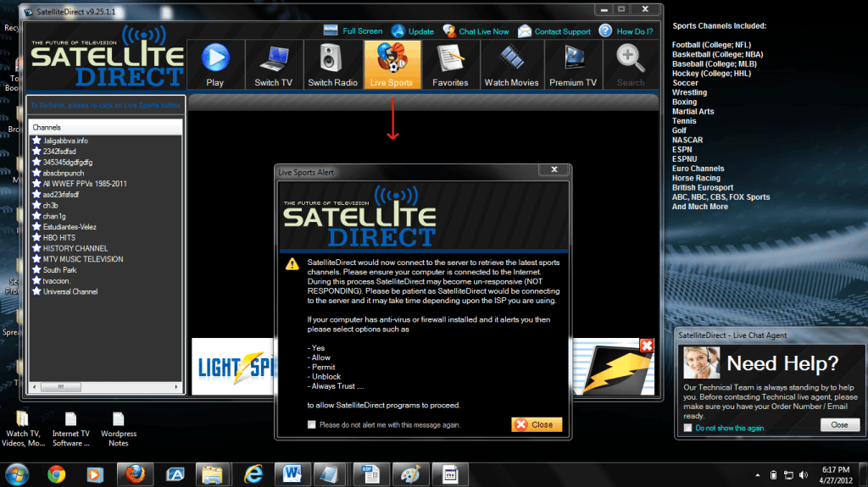Select the South Park channel
868x487 pixels.
(x=60, y=270)
